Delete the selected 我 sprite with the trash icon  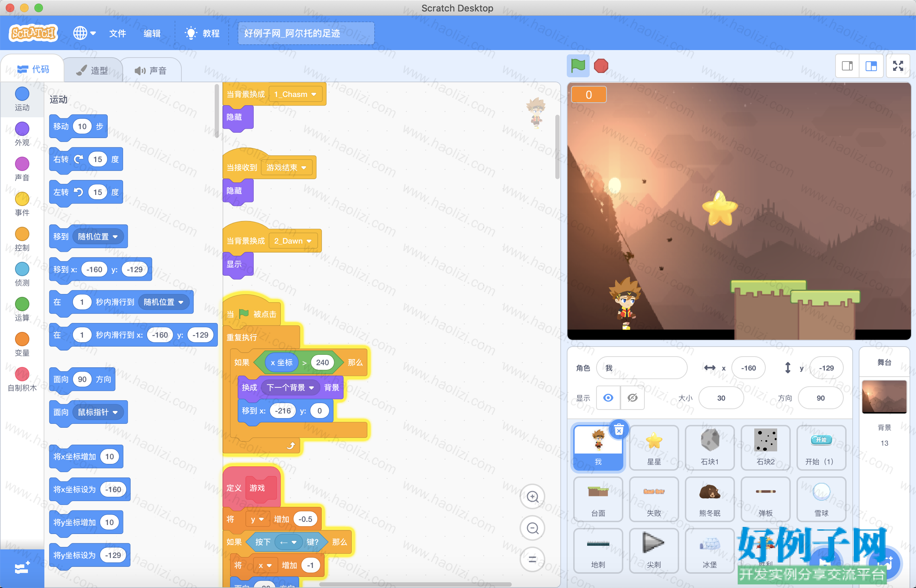click(619, 430)
